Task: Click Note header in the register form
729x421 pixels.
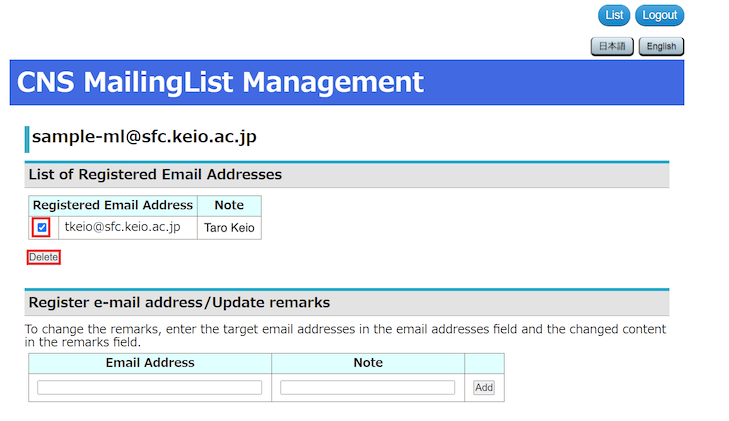Action: [x=368, y=363]
